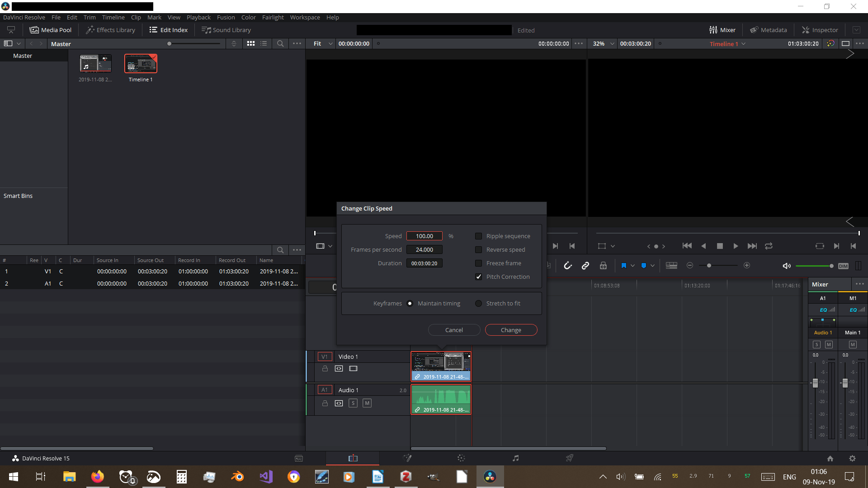Click the Change button
The width and height of the screenshot is (868, 488).
[511, 330]
